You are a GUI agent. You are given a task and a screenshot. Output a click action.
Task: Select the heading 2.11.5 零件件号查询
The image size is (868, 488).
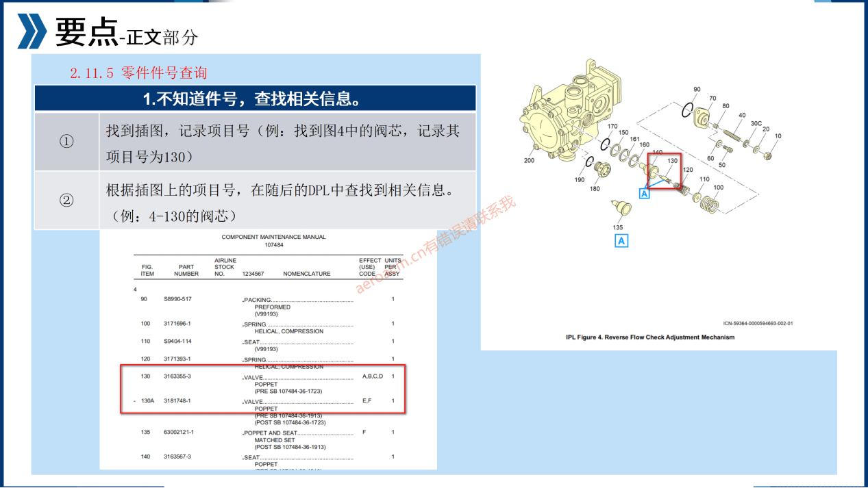(138, 73)
